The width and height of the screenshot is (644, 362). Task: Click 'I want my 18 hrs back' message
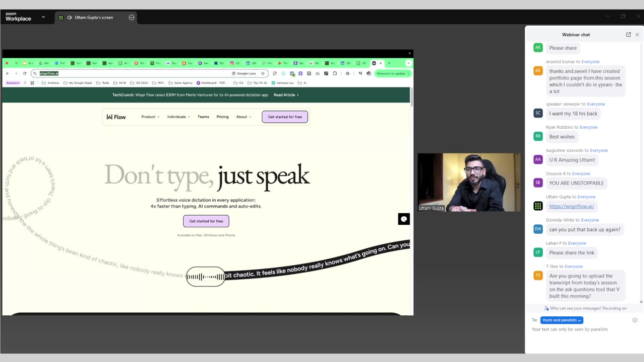click(x=574, y=114)
